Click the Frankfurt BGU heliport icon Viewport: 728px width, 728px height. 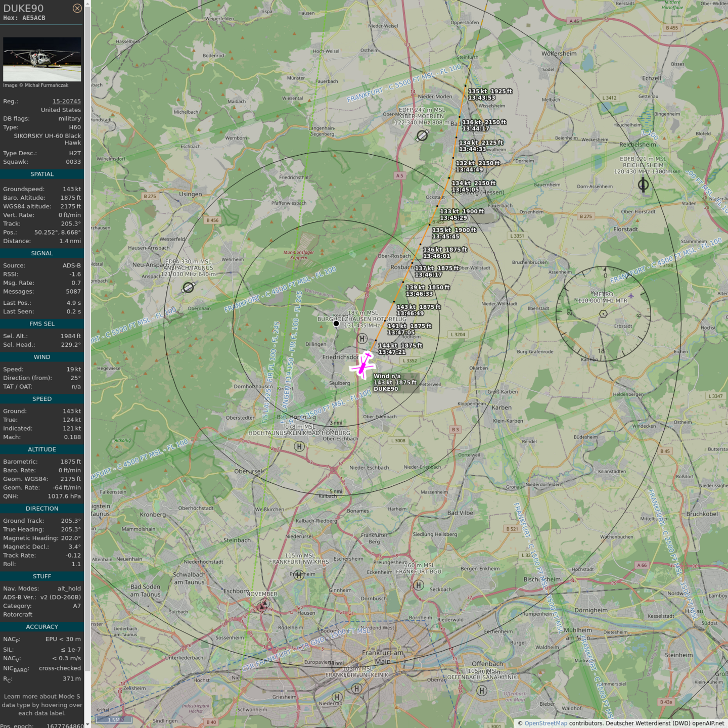coord(419,585)
